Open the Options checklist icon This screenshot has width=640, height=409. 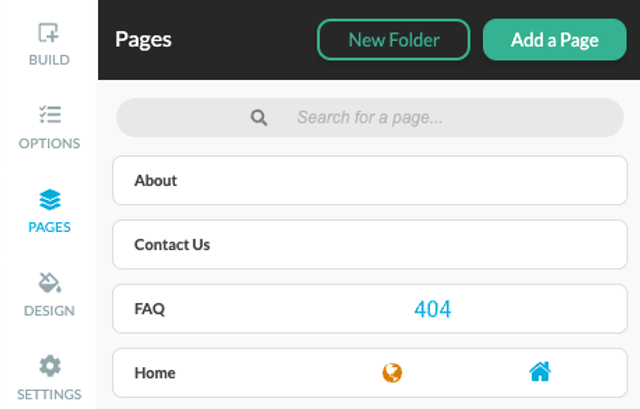[x=50, y=115]
